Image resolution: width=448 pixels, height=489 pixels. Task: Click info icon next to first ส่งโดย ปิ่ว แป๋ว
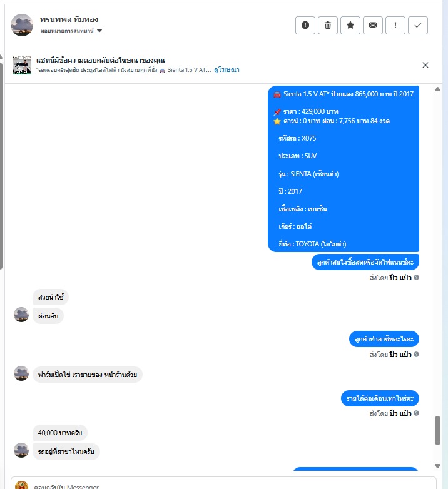click(416, 277)
